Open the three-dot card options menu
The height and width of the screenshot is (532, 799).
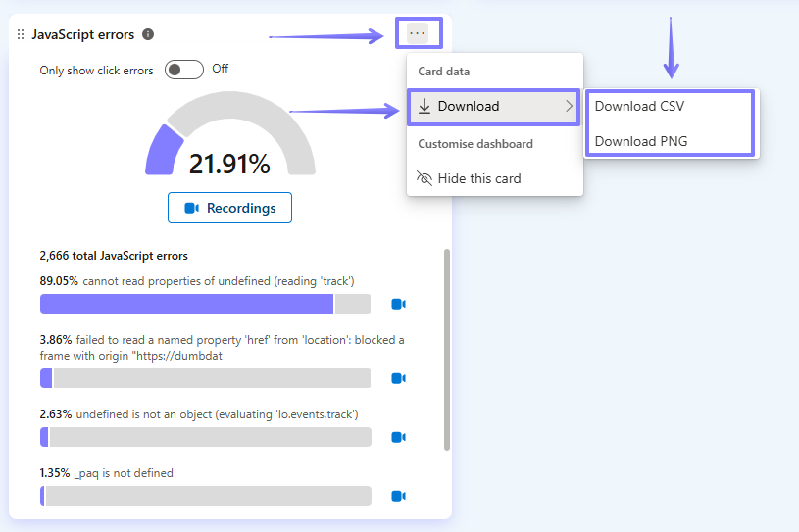pyautogui.click(x=418, y=33)
